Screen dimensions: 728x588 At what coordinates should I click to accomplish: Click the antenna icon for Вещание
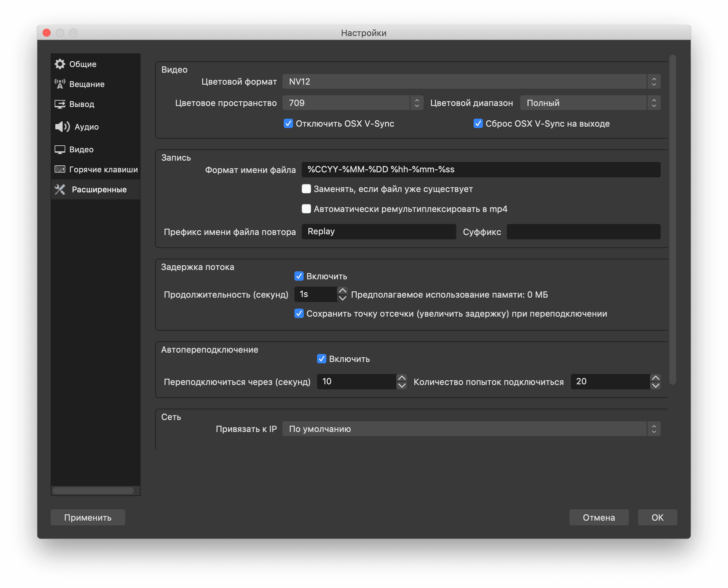tap(60, 84)
